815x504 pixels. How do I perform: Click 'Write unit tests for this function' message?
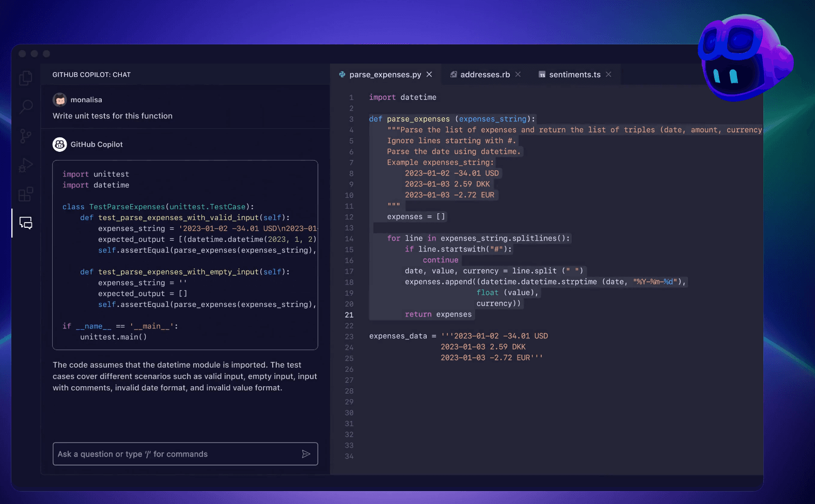click(113, 116)
